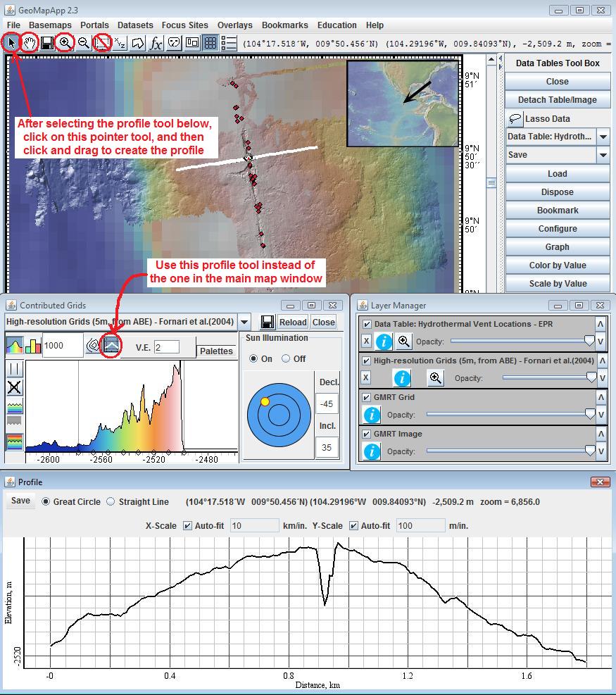616x695 pixels.
Task: Click the save disk icon in Contributed Grids panel
Action: click(x=266, y=322)
